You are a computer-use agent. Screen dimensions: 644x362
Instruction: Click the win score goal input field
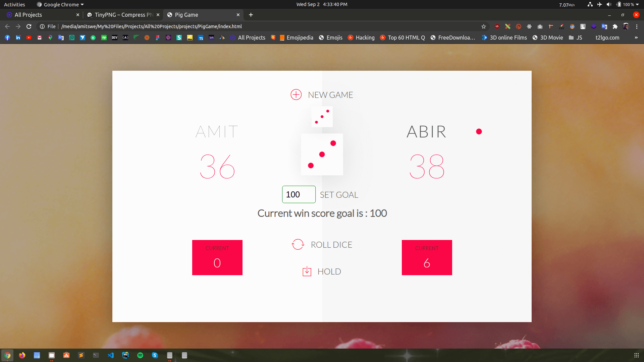coord(299,194)
